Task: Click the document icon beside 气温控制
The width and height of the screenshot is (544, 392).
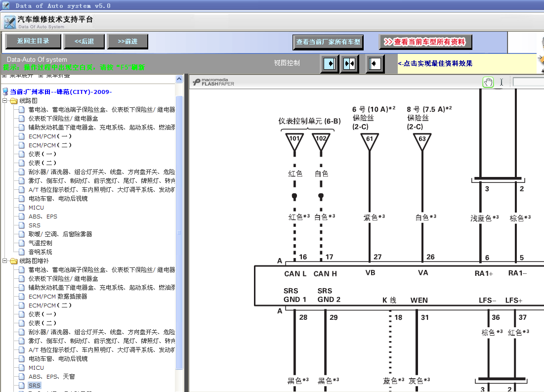Action: [x=22, y=243]
